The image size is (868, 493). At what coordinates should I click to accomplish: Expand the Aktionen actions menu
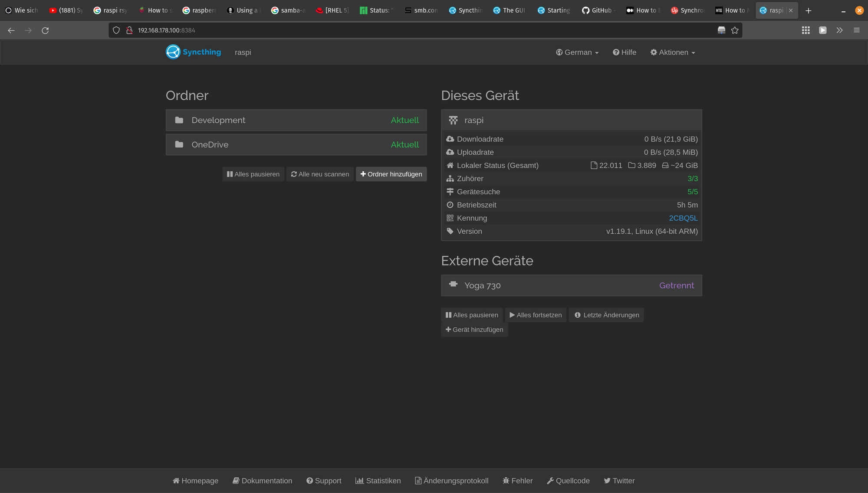click(x=673, y=52)
